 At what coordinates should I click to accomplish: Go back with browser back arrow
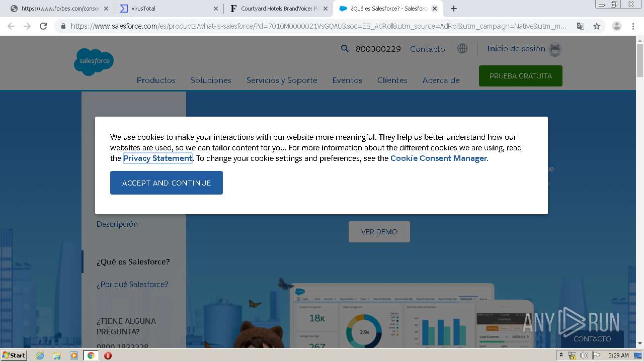coord(11,26)
